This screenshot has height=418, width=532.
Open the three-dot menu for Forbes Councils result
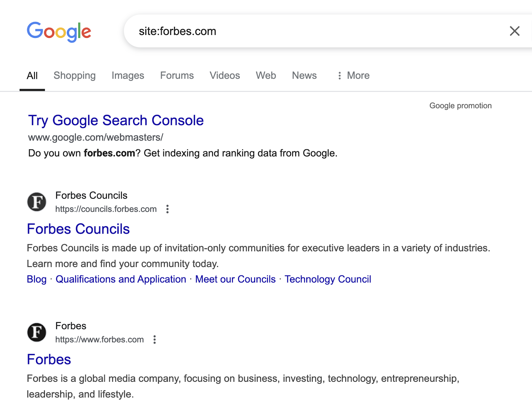point(167,209)
